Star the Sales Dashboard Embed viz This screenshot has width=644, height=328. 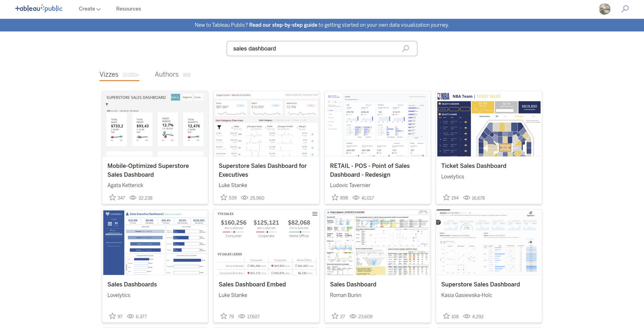(x=224, y=316)
